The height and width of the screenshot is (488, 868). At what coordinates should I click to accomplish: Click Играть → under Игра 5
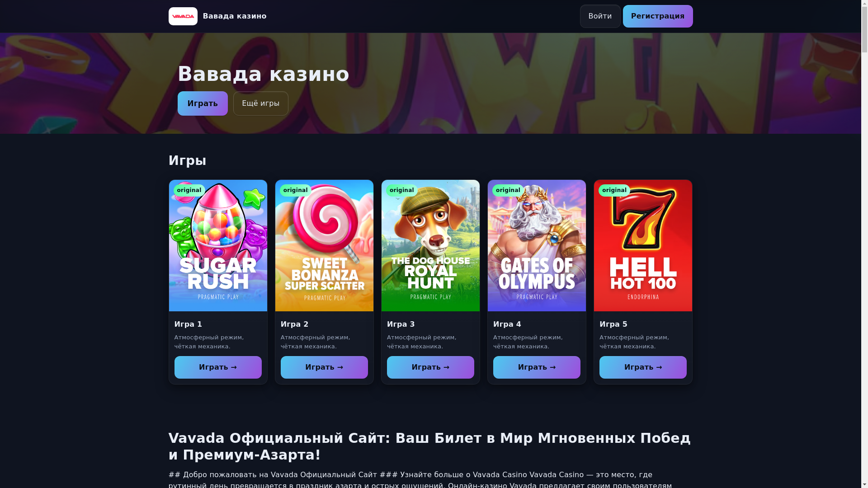(x=643, y=367)
